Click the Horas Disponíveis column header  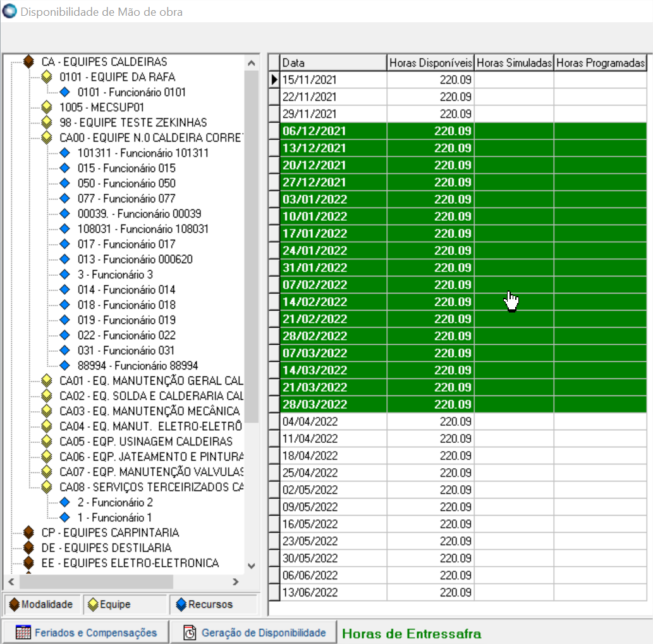pos(430,63)
